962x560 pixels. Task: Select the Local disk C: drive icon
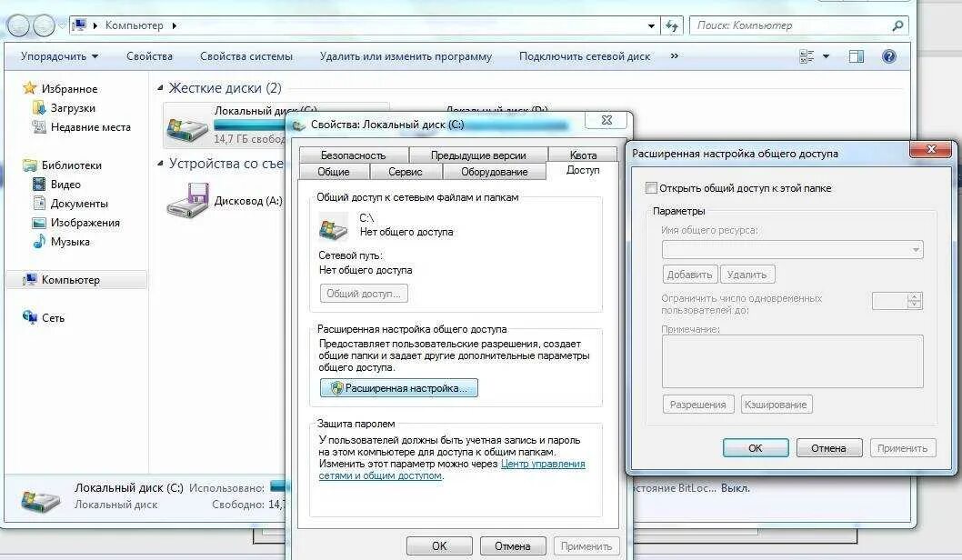tap(187, 127)
